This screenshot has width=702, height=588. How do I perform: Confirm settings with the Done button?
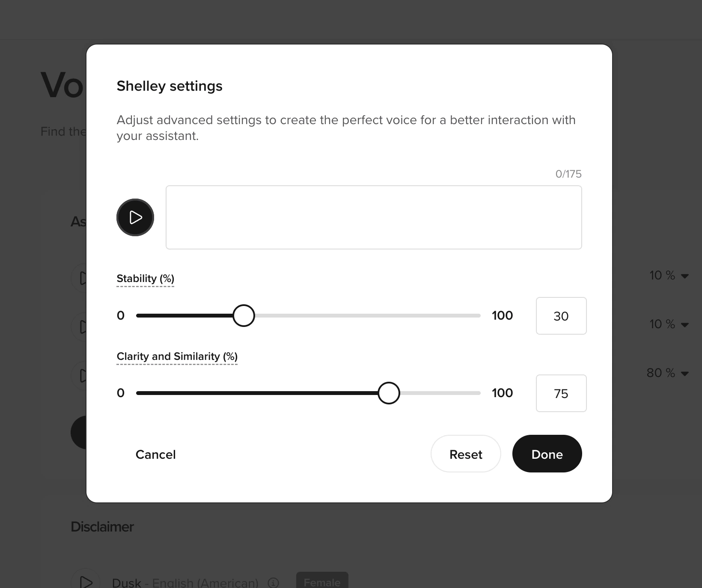click(547, 454)
